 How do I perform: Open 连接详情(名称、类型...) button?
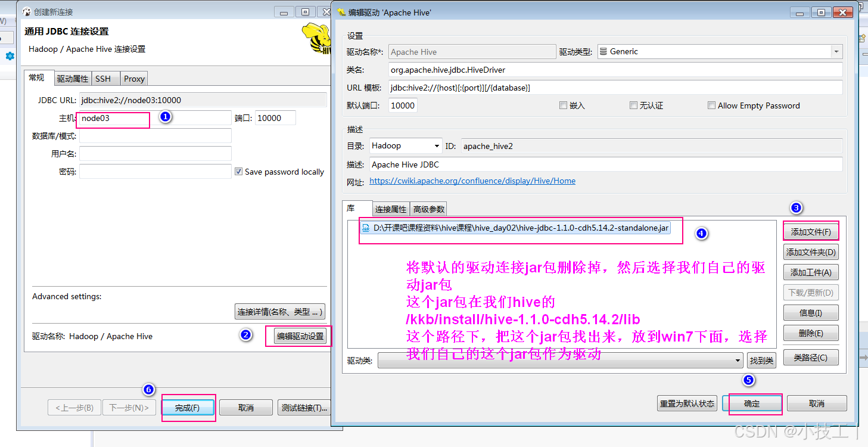280,312
